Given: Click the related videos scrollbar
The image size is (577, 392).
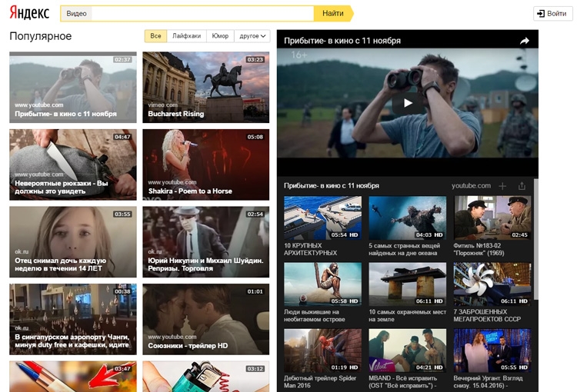Looking at the screenshot, I should (x=535, y=246).
